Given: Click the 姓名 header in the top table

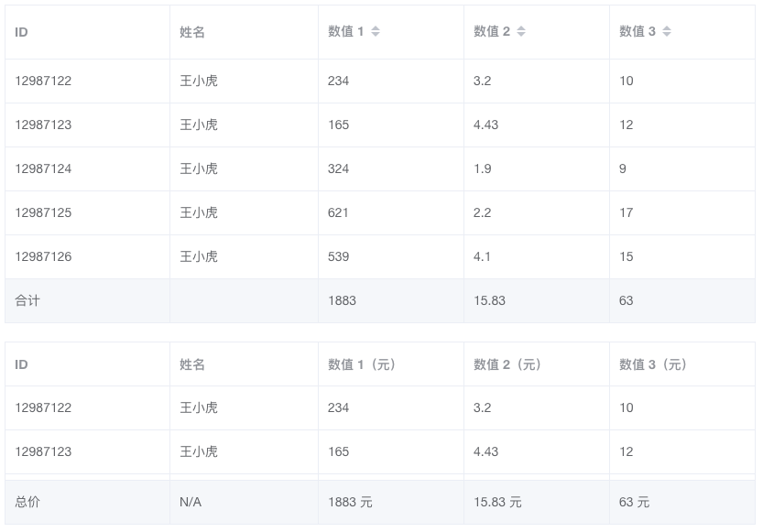Looking at the screenshot, I should coord(192,32).
